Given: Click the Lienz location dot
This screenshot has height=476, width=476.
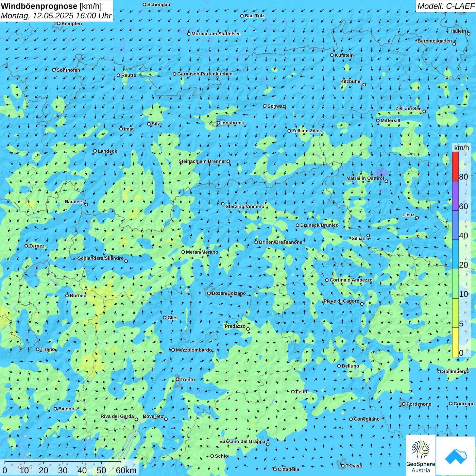Looking at the screenshot, I should click(x=417, y=218).
